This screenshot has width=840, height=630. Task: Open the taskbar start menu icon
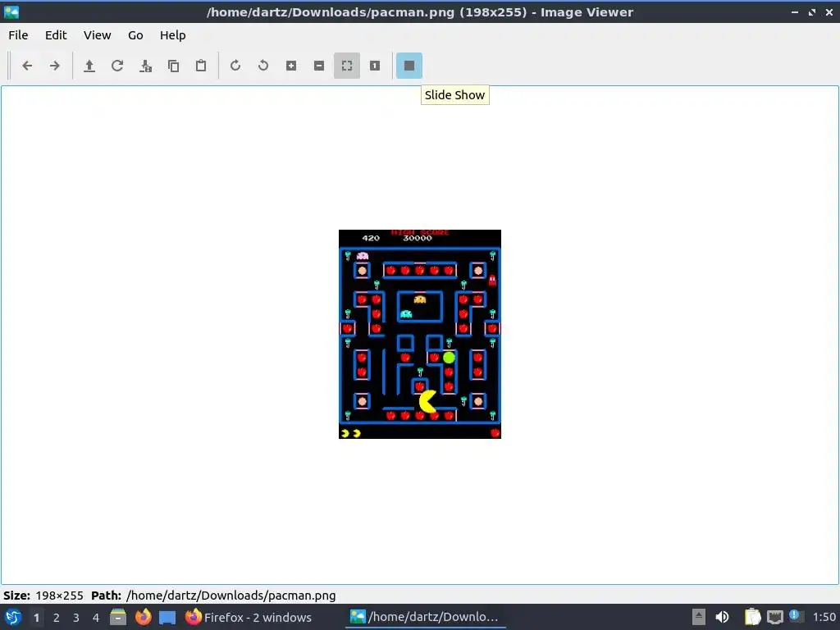point(13,617)
